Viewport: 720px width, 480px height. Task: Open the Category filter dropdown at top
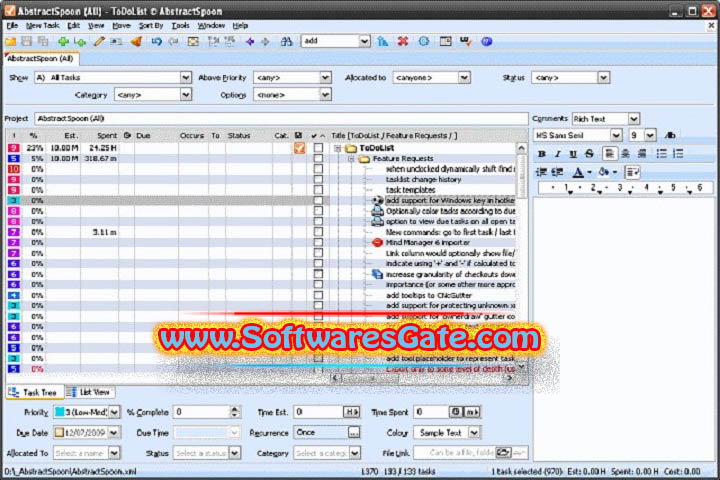(186, 95)
